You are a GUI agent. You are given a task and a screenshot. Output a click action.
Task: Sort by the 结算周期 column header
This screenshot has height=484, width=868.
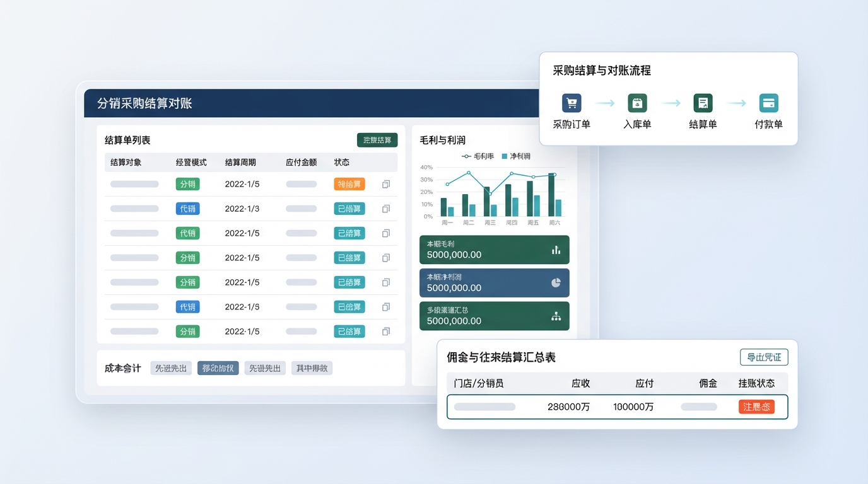point(240,163)
